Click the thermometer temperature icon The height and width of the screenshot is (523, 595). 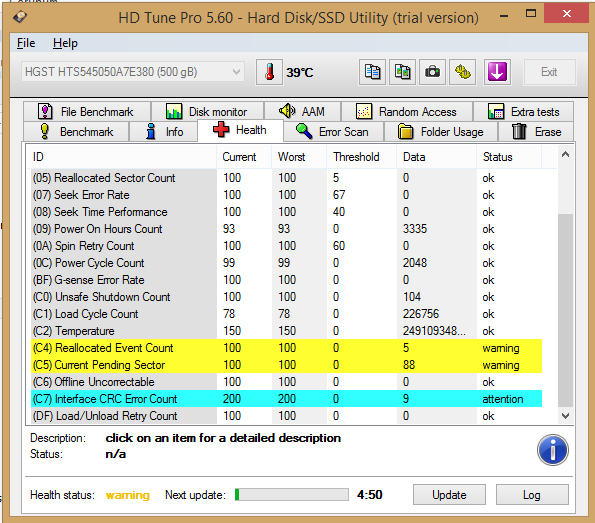pyautogui.click(x=269, y=72)
